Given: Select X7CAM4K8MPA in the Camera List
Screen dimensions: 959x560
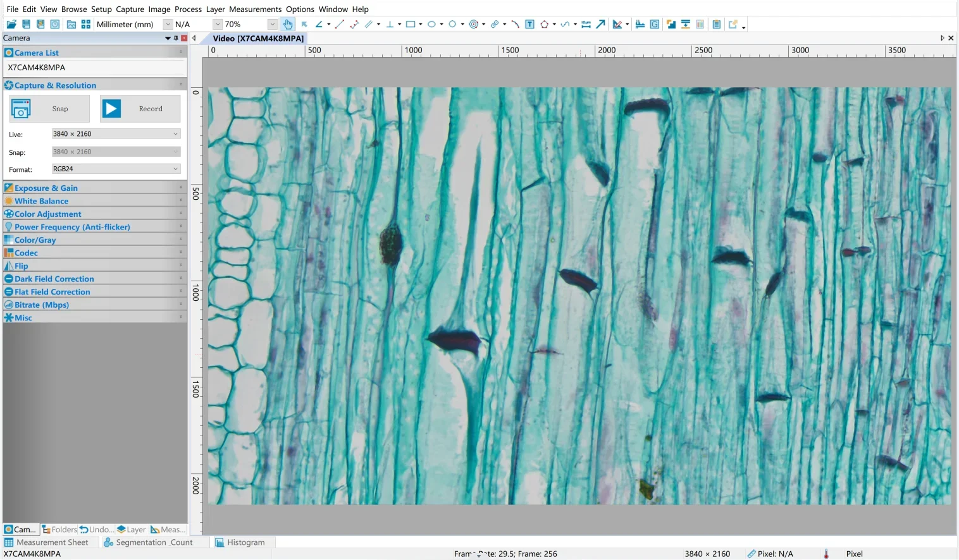Looking at the screenshot, I should pyautogui.click(x=37, y=68).
